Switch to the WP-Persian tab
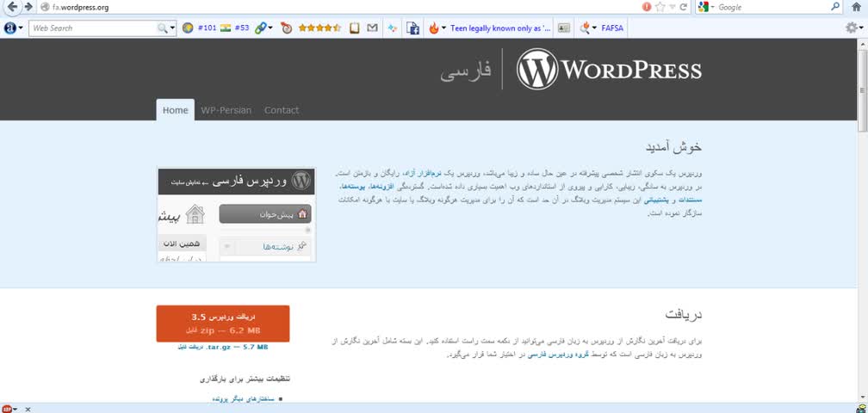Viewport: 868px width, 413px height. (x=226, y=110)
